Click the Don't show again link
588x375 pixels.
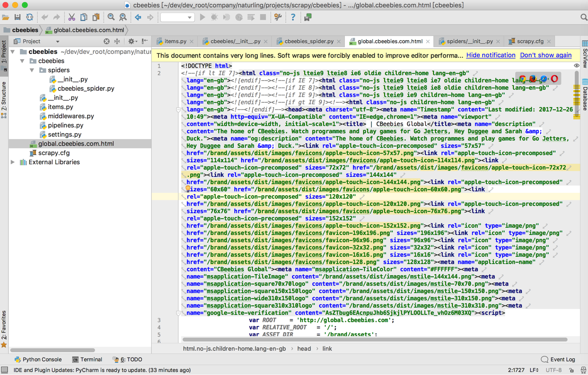coord(545,55)
